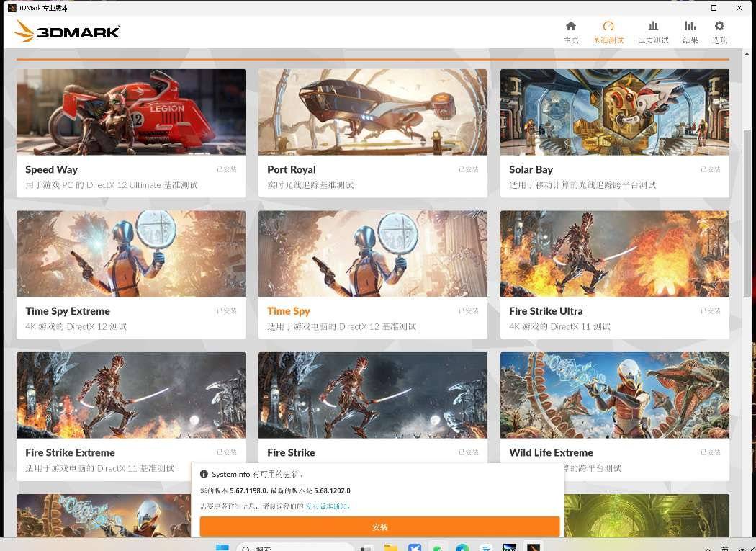Open Task View on the taskbar
The height and width of the screenshot is (551, 756).
tap(367, 547)
